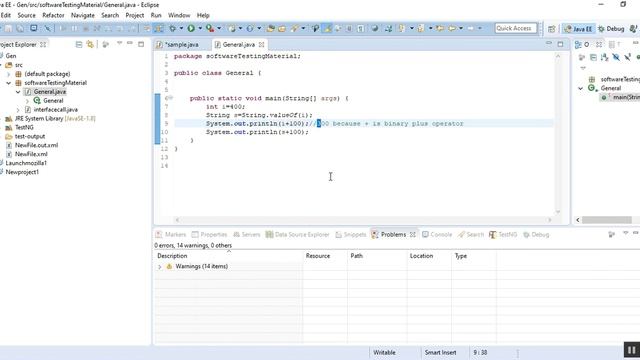Open the Navigate menu
This screenshot has height=360, width=640.
[x=83, y=15]
